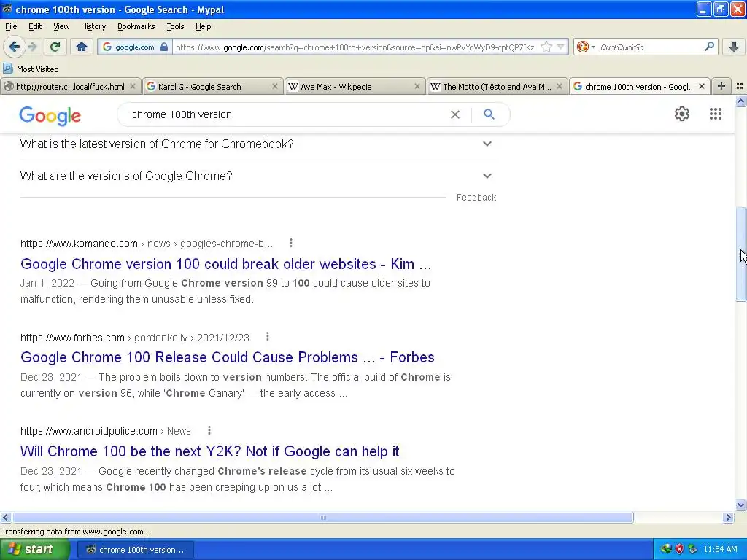Open the DuckDuckGo search engine selector
The height and width of the screenshot is (560, 747).
click(586, 47)
